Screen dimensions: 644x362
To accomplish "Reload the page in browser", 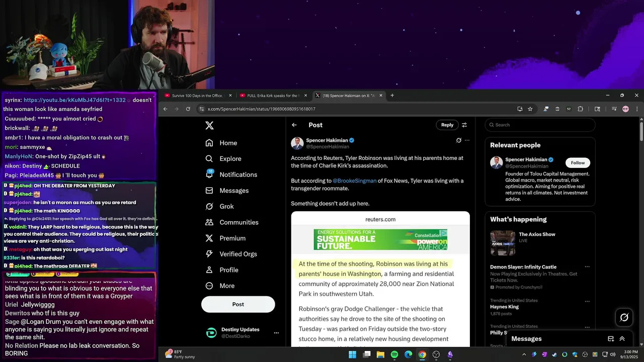I will click(188, 109).
